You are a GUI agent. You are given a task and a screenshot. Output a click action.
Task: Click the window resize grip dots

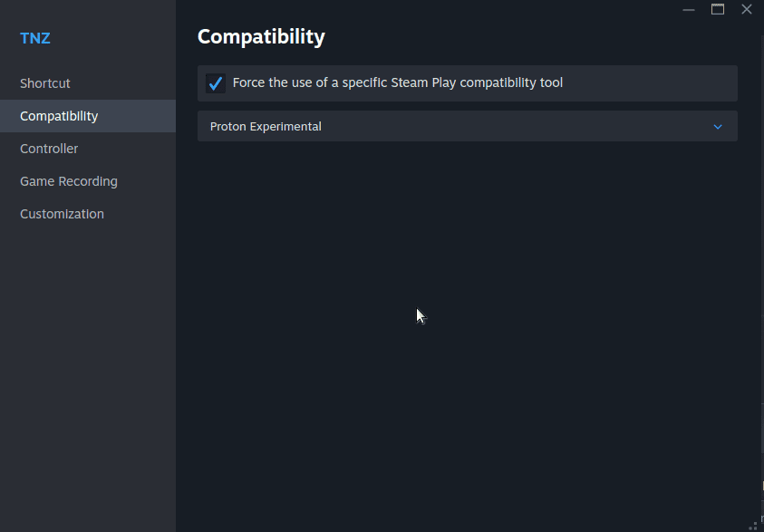pyautogui.click(x=755, y=526)
